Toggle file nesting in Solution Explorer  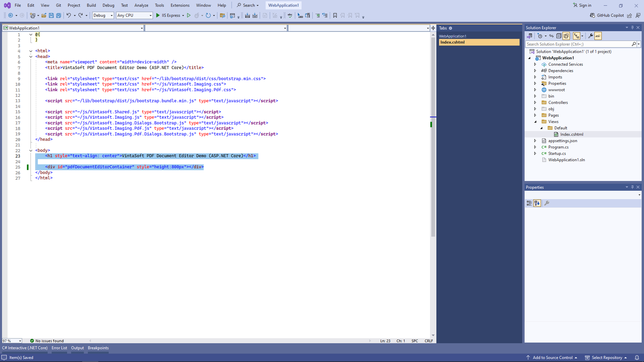(x=577, y=36)
